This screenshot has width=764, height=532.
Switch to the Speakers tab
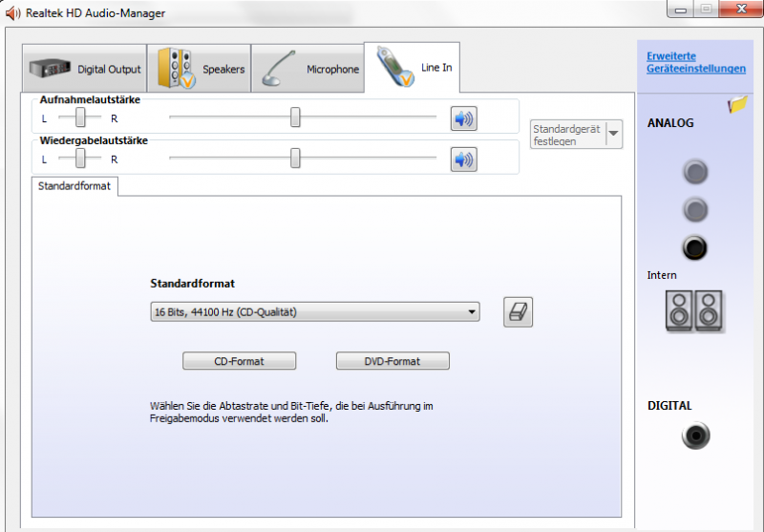(x=200, y=68)
